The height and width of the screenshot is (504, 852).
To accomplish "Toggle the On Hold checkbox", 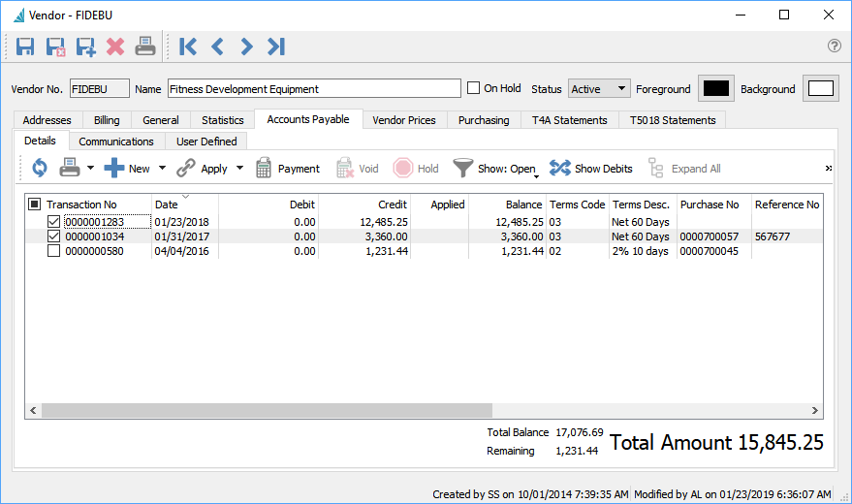I will pyautogui.click(x=474, y=88).
